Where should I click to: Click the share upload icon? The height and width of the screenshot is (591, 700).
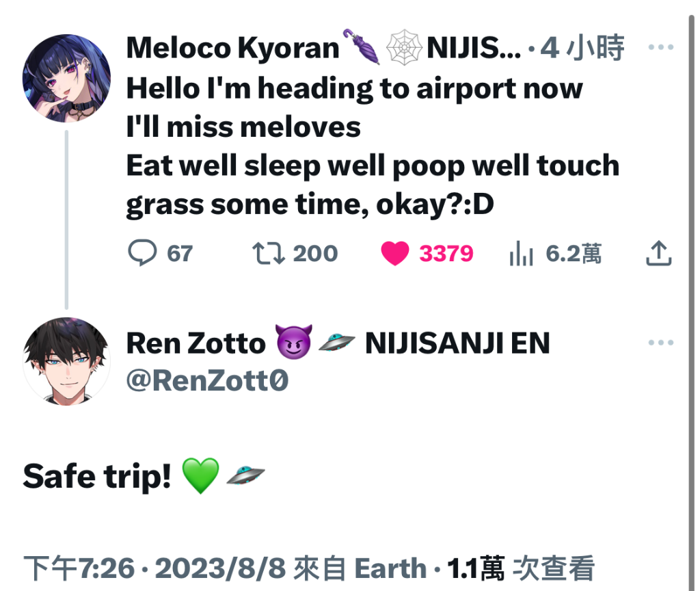point(658,253)
